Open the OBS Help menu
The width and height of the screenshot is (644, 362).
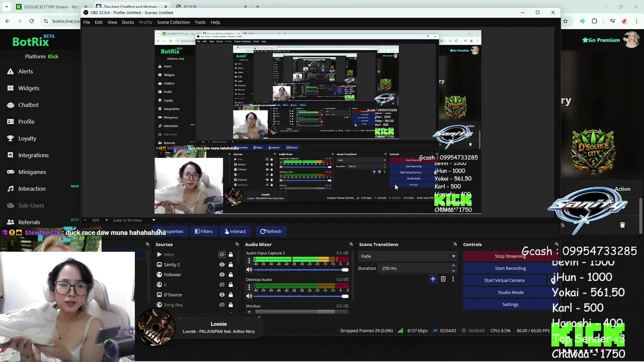215,22
